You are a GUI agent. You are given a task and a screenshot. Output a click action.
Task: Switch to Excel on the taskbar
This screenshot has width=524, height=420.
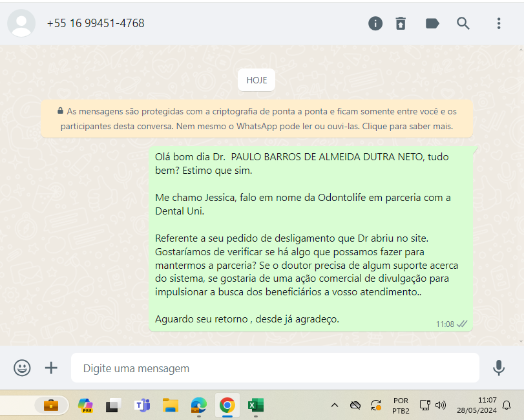[x=256, y=405]
